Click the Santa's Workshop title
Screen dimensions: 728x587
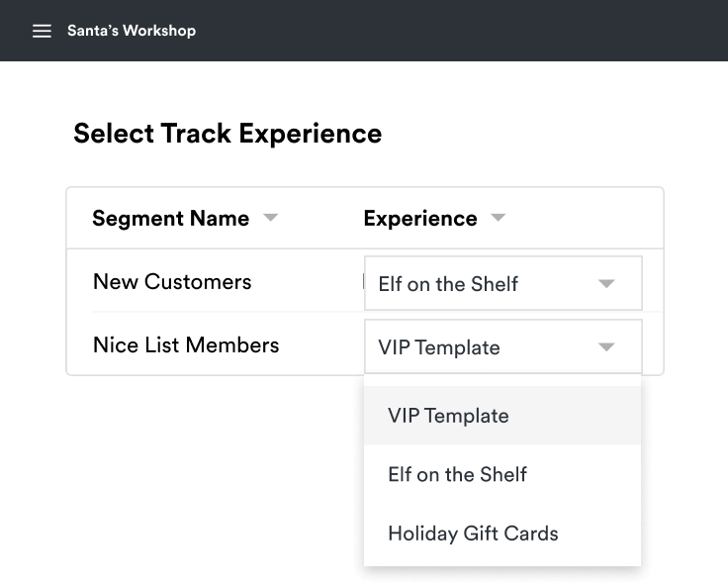(x=132, y=31)
